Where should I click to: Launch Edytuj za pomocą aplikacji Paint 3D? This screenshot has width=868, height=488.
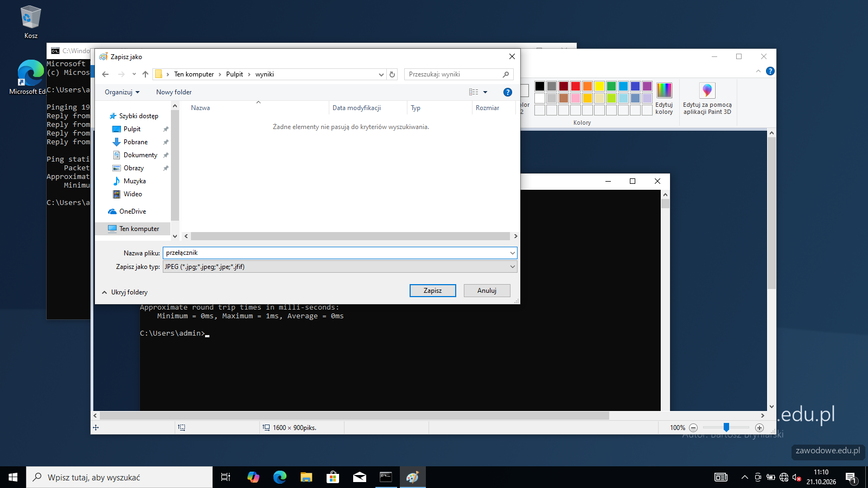707,98
